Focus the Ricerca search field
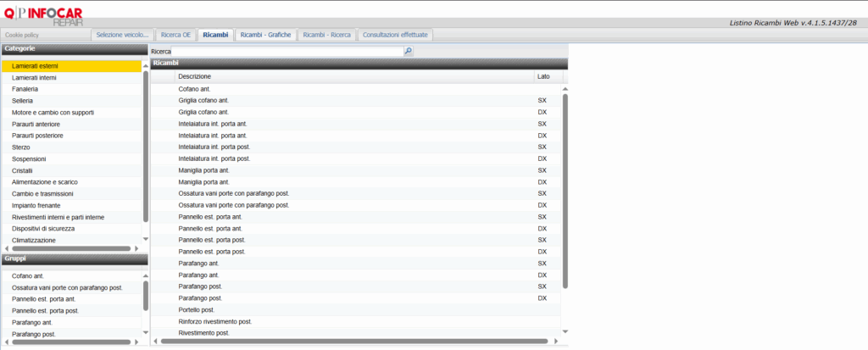This screenshot has width=868, height=350. (287, 51)
